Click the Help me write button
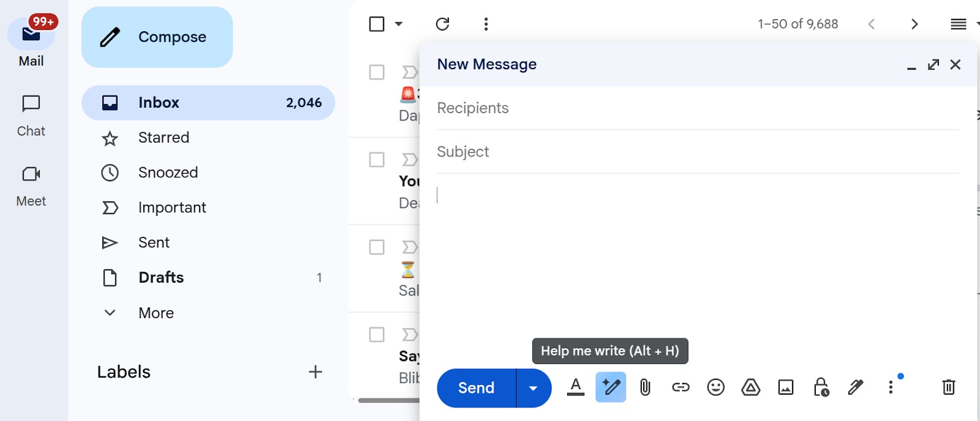The height and width of the screenshot is (421, 980). pos(611,387)
